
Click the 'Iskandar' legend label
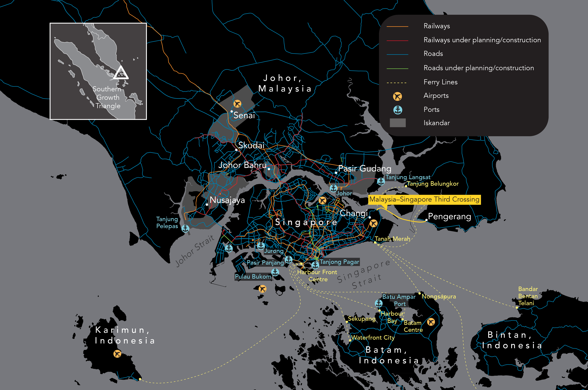437,123
